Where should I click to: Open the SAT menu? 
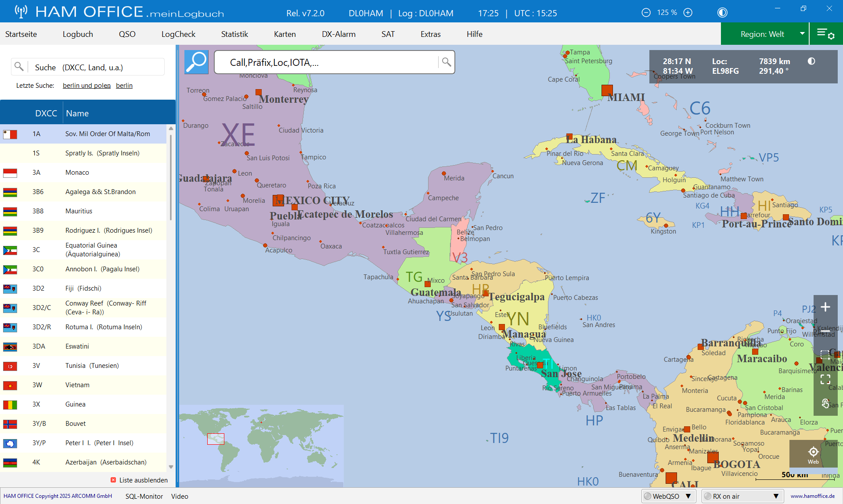point(388,34)
